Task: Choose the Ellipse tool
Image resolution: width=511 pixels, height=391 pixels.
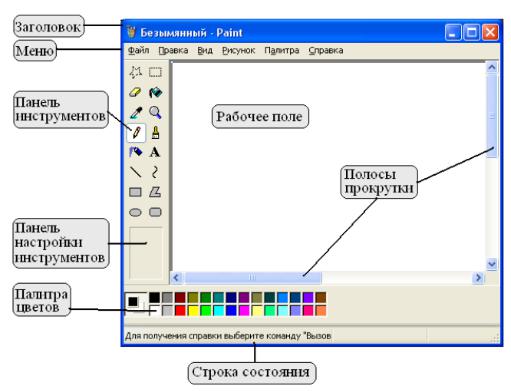Action: pyautogui.click(x=135, y=212)
